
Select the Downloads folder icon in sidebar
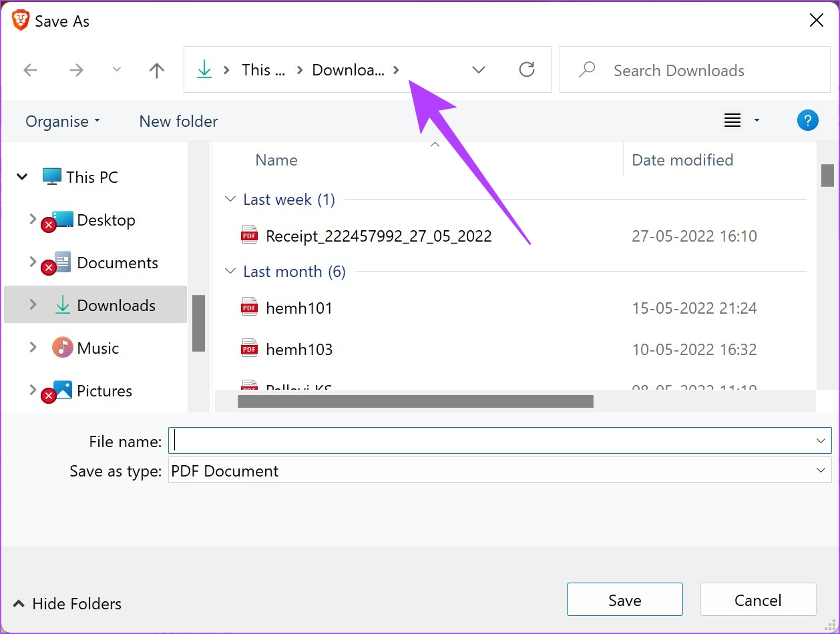pos(61,305)
